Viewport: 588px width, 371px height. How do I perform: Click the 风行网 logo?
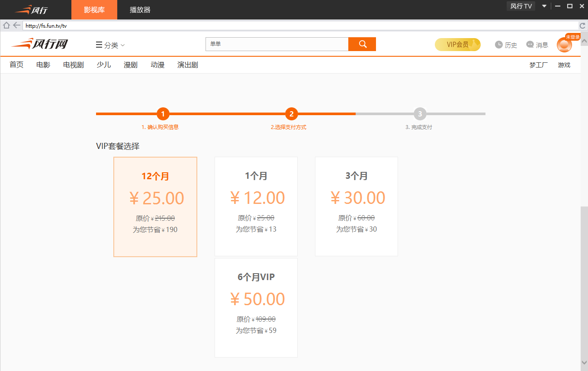click(x=40, y=44)
